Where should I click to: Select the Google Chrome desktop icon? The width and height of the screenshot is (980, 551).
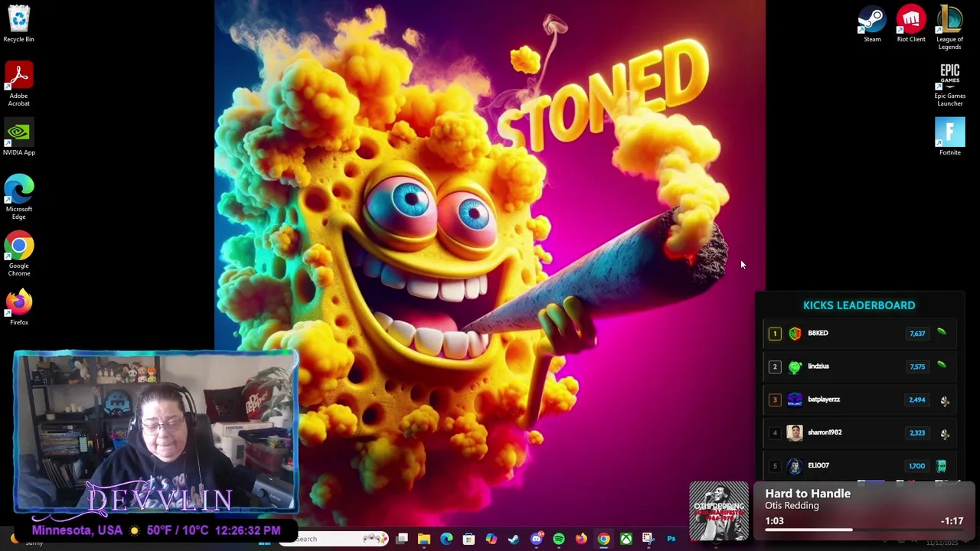coord(18,255)
